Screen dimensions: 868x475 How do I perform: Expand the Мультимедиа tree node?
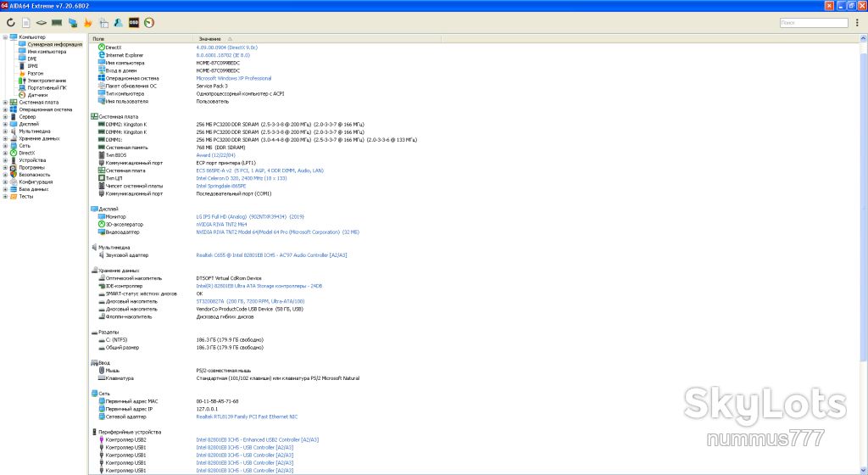point(5,131)
